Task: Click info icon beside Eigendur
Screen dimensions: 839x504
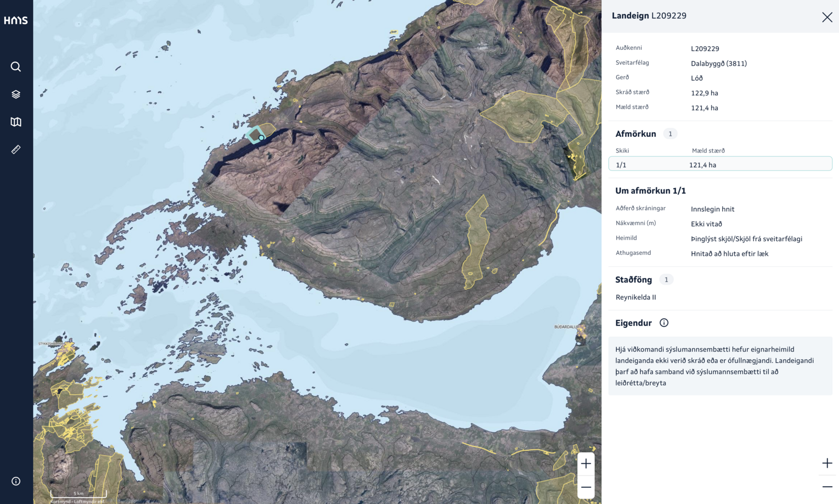Action: pyautogui.click(x=664, y=323)
